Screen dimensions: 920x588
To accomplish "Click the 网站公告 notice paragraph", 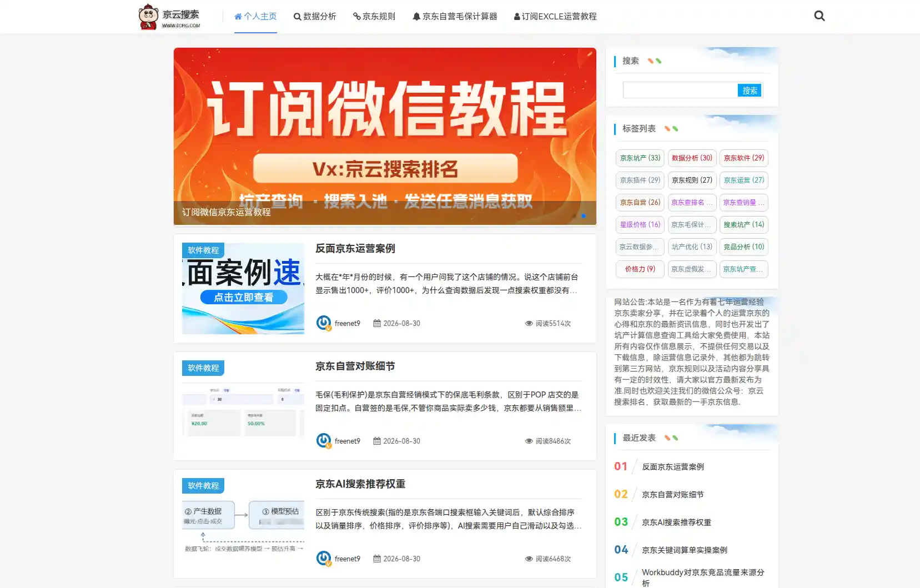I will pos(692,352).
